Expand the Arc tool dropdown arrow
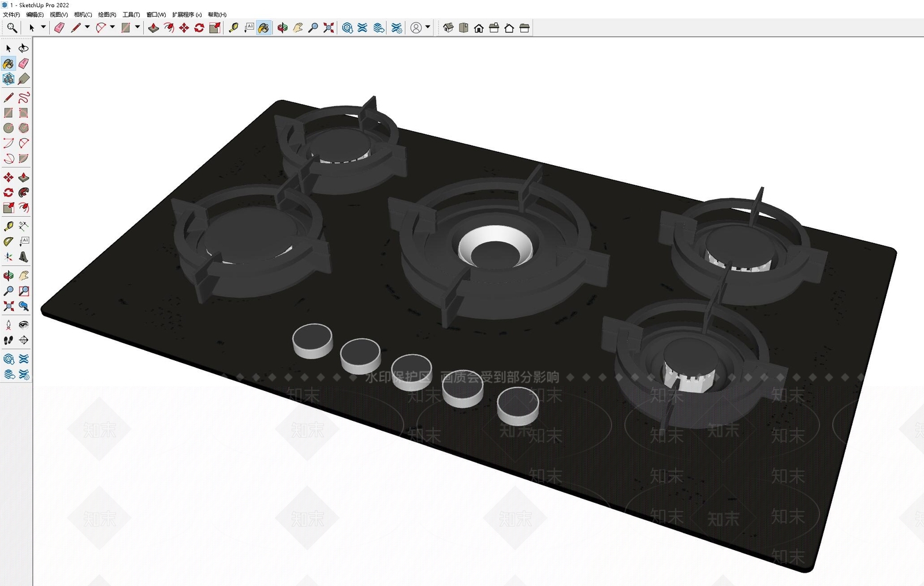This screenshot has height=586, width=924. [113, 27]
